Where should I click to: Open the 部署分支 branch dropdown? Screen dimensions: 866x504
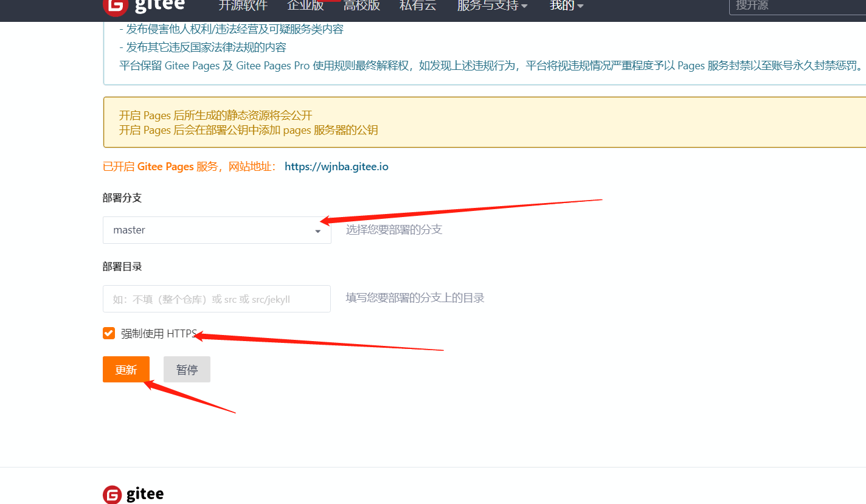tap(216, 230)
